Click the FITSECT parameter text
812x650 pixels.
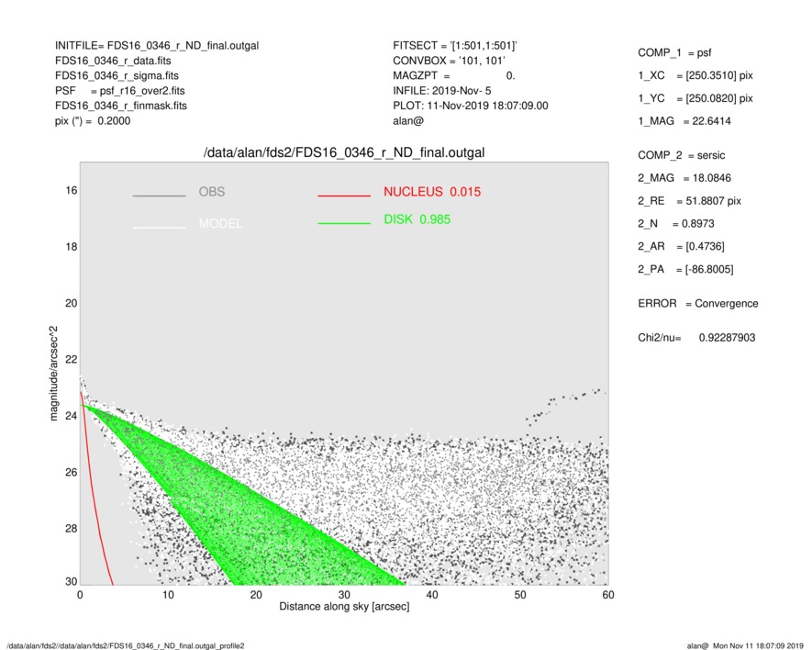tap(457, 45)
